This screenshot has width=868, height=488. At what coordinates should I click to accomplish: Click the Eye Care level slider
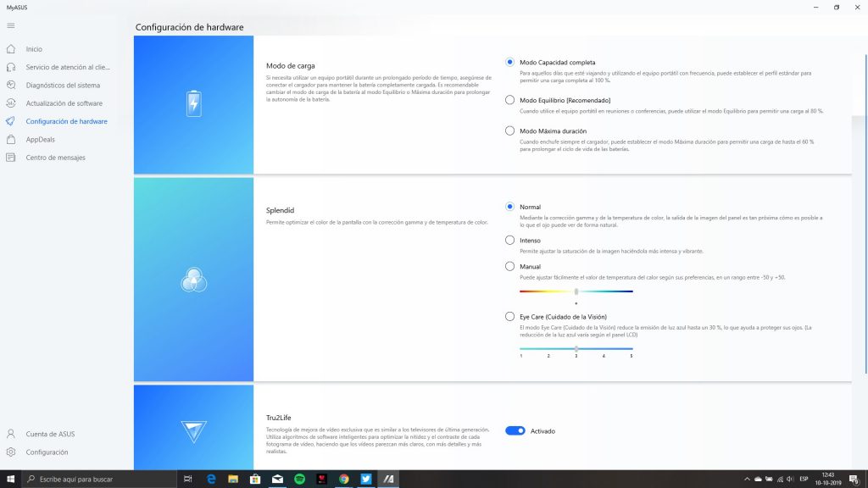[x=576, y=349]
